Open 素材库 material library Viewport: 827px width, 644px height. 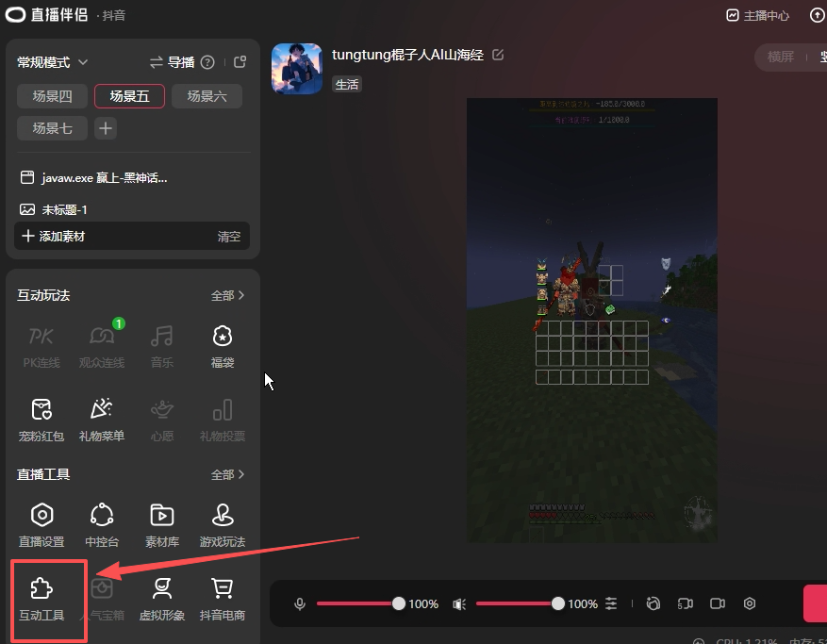[x=161, y=524]
